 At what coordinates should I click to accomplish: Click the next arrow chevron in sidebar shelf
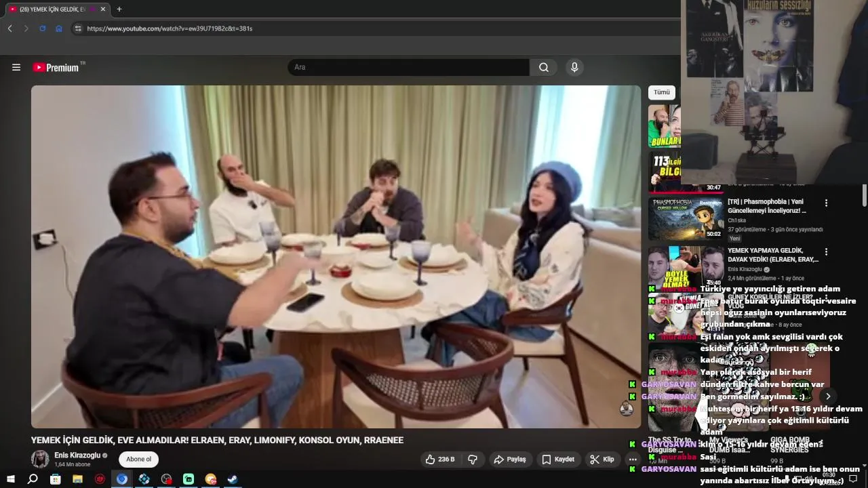(x=828, y=396)
